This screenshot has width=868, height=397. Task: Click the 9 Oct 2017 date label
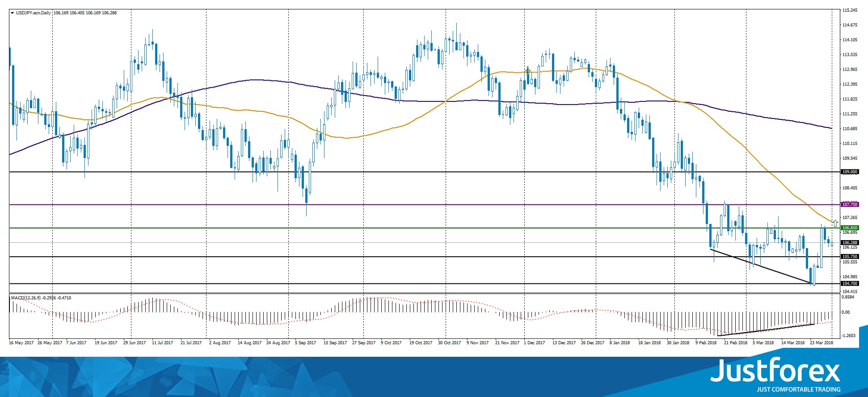point(391,343)
